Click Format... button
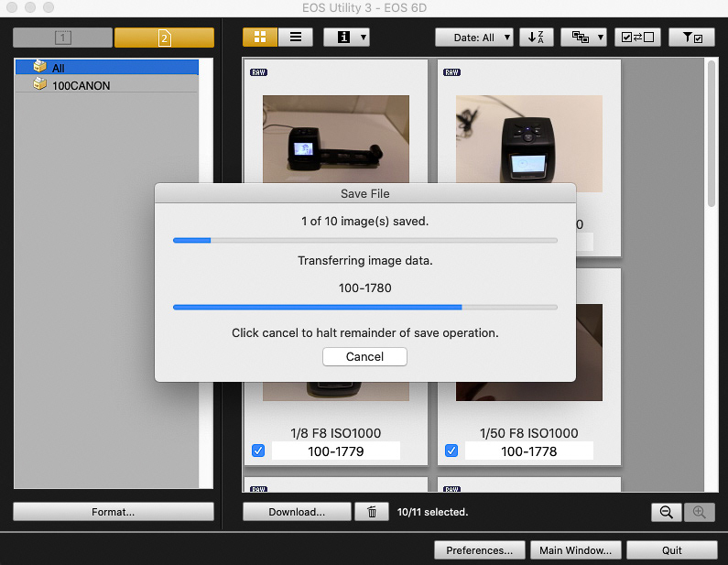The height and width of the screenshot is (565, 728). 114,512
